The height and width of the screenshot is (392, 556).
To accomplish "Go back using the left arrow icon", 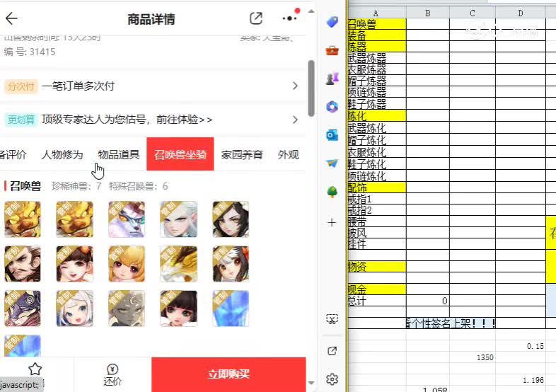I will 11,18.
